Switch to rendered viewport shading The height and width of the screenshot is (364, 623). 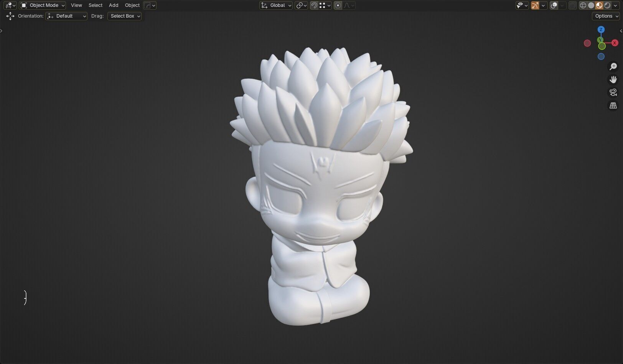[x=607, y=5]
